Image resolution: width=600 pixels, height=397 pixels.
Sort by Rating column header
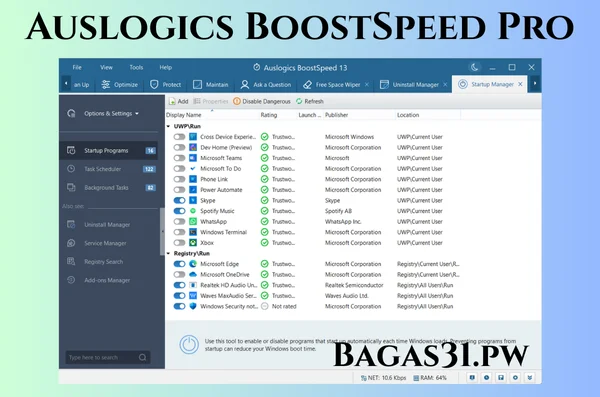[x=269, y=115]
